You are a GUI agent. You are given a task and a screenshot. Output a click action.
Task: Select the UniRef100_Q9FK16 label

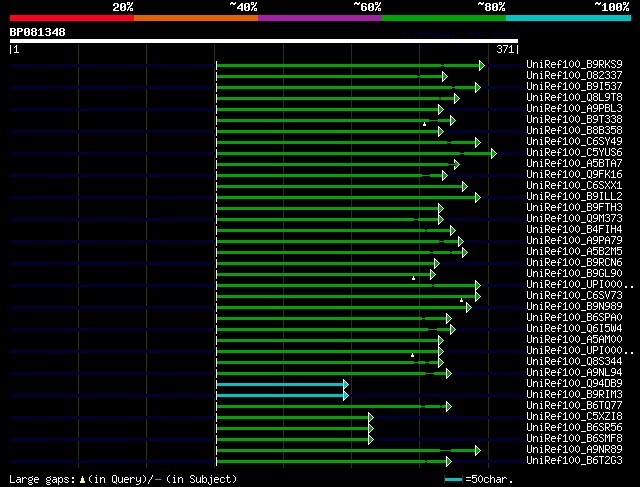click(x=574, y=174)
